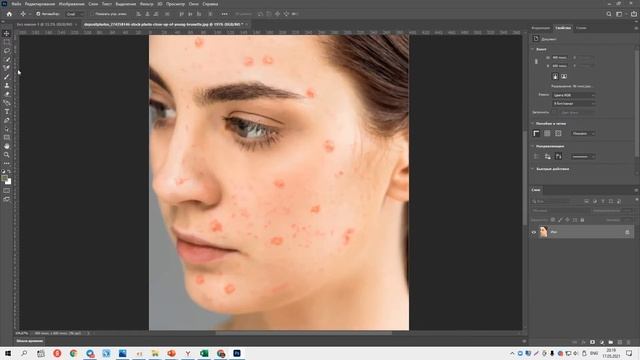Open the ruler units Пиксели dropdown
The image size is (640, 360).
582,133
